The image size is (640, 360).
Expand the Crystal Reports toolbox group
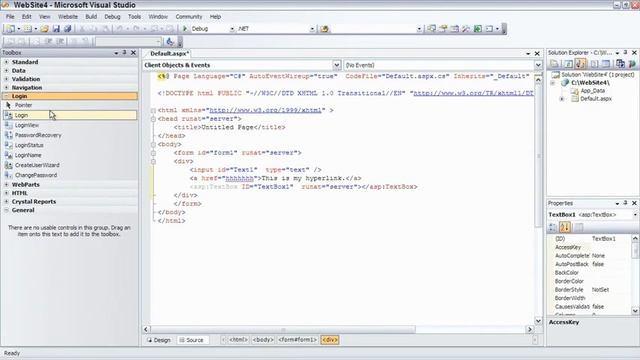[x=6, y=202]
